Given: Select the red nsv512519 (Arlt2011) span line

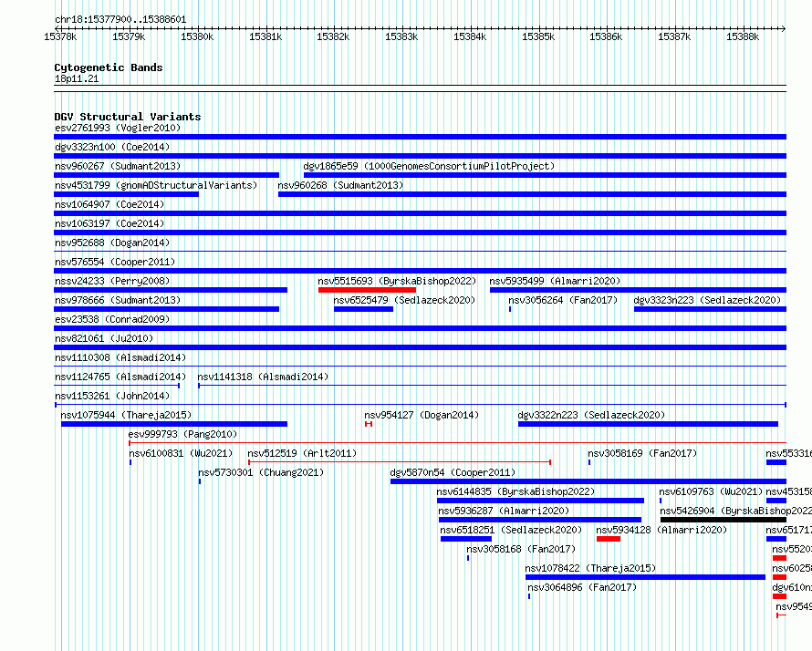Looking at the screenshot, I should click(x=400, y=462).
